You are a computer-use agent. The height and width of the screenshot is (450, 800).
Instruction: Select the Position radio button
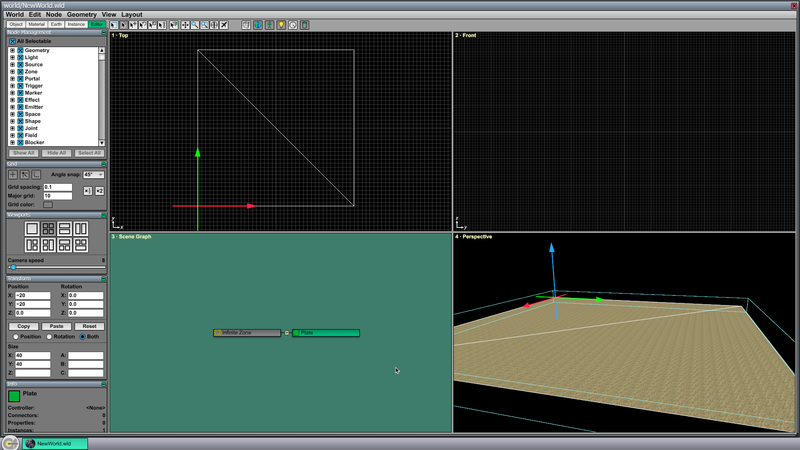click(16, 337)
